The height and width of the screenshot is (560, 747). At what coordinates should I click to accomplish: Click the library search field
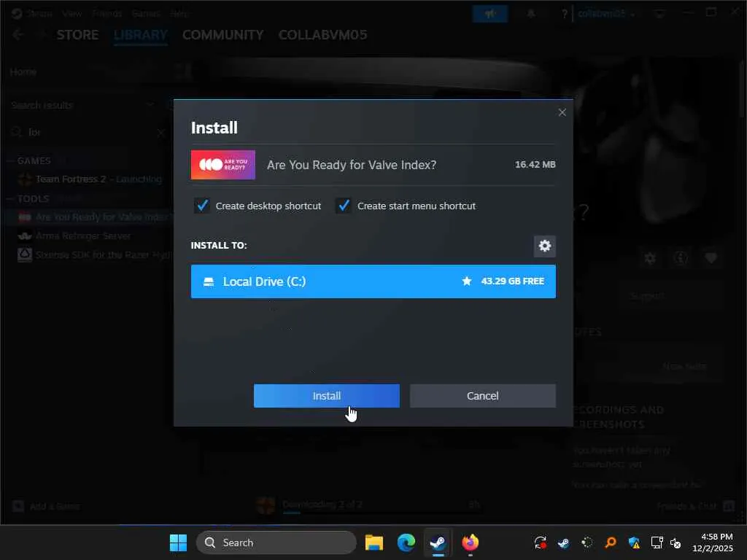click(x=88, y=132)
